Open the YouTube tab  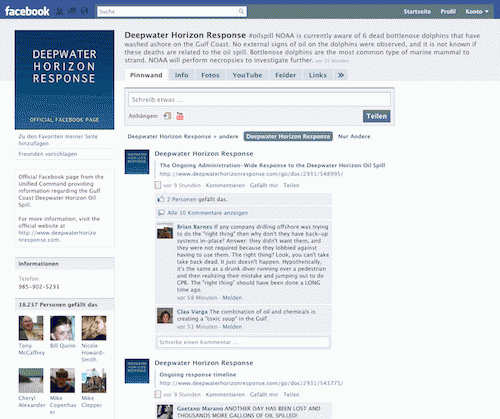coord(247,75)
